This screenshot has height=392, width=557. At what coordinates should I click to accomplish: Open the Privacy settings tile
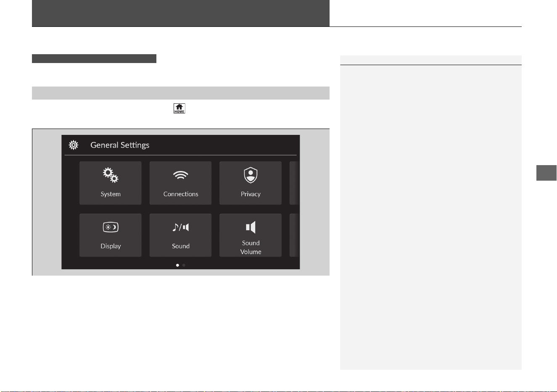[251, 183]
